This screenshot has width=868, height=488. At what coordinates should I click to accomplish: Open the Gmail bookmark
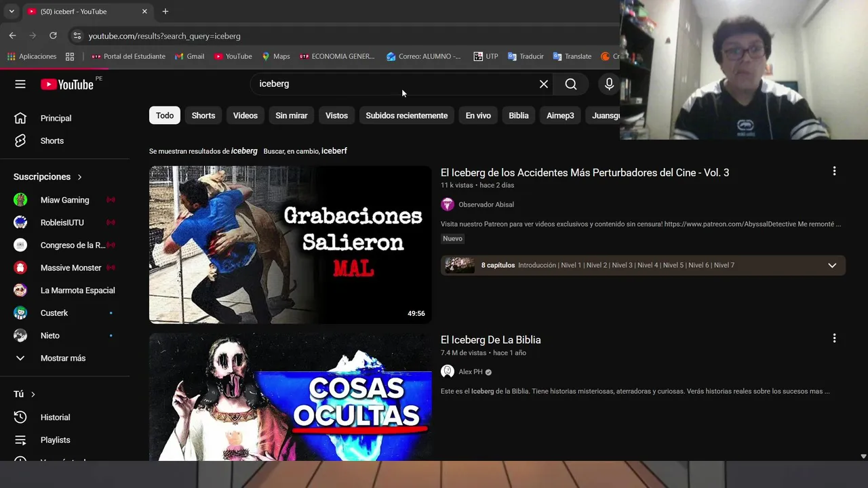point(189,56)
